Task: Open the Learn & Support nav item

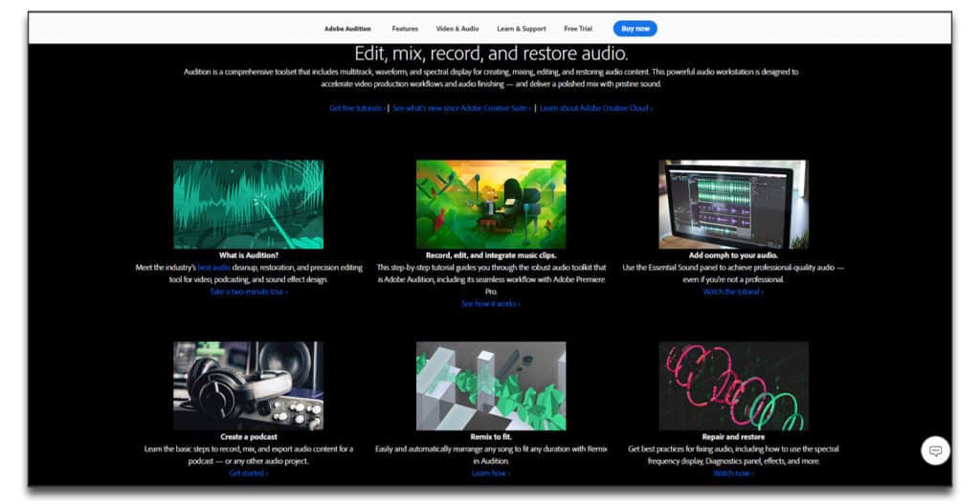Action: 522,29
